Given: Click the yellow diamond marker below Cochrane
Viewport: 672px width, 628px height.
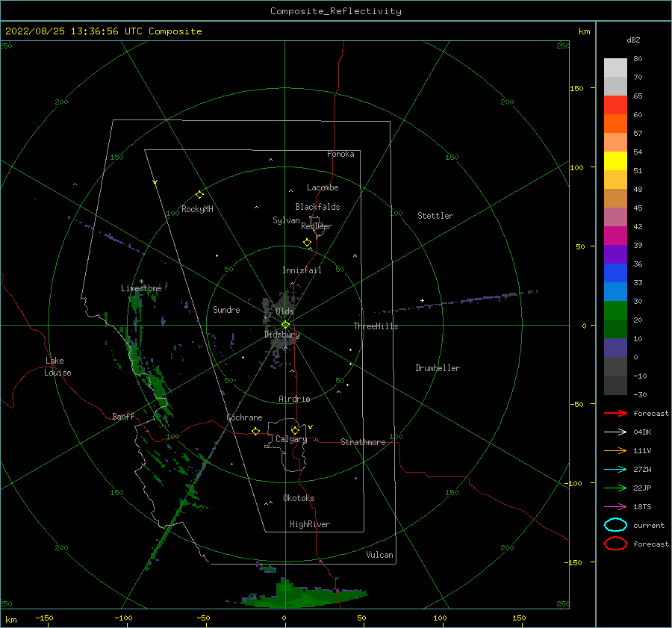Looking at the screenshot, I should pyautogui.click(x=255, y=431).
